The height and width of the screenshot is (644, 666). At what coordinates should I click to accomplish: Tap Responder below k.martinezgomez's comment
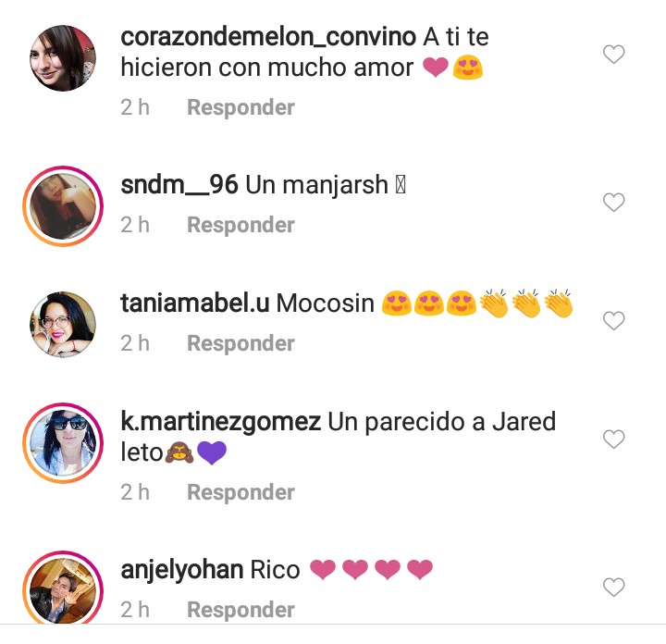coord(240,492)
